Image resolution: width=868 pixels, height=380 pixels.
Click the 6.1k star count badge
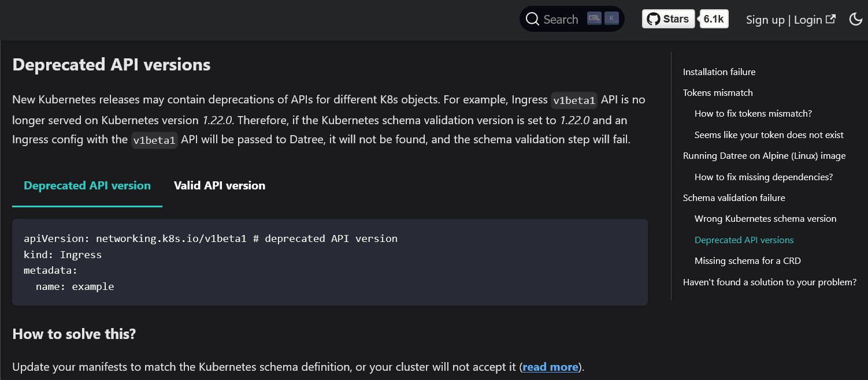click(714, 18)
